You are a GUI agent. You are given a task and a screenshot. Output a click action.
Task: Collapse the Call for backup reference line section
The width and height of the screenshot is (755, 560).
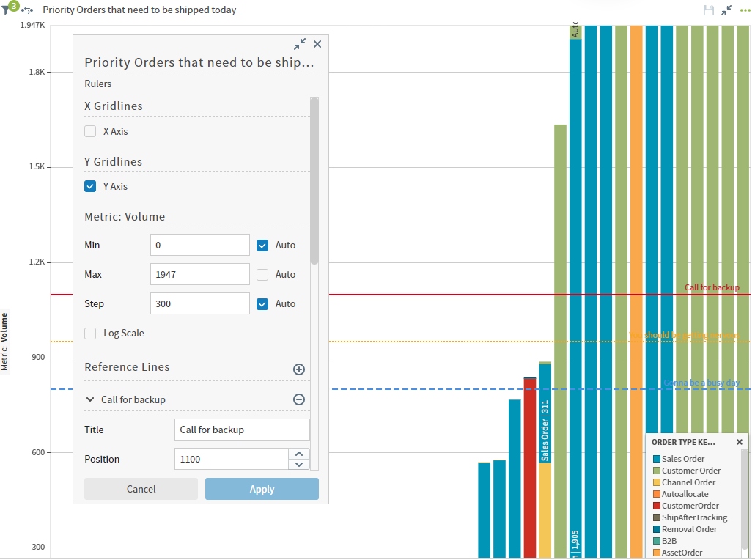coord(89,399)
